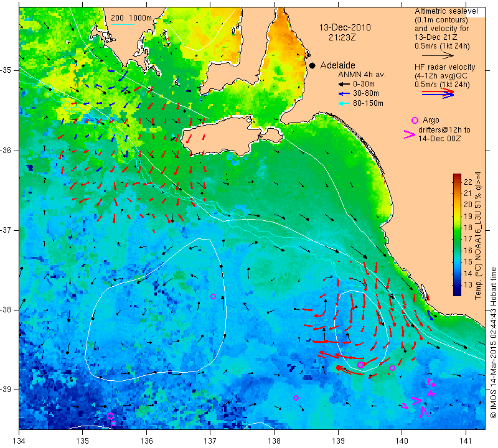Image resolution: width=498 pixels, height=448 pixels.
Task: Click the 20 degree colorbar tick label
Action: coord(468,205)
